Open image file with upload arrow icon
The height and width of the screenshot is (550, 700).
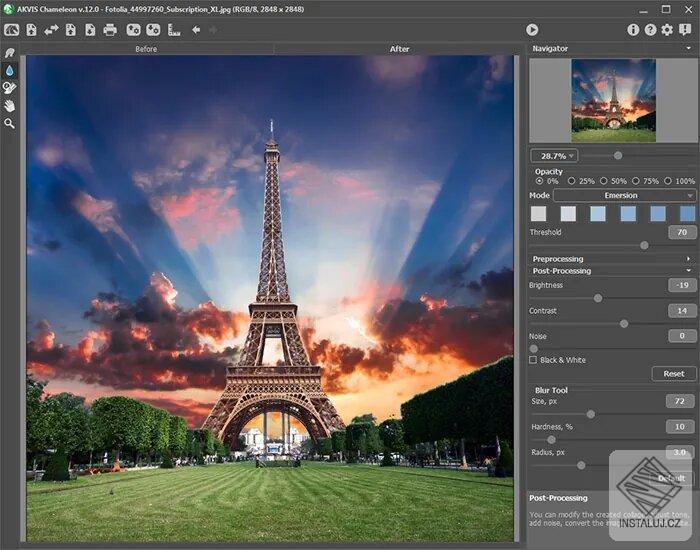click(71, 30)
